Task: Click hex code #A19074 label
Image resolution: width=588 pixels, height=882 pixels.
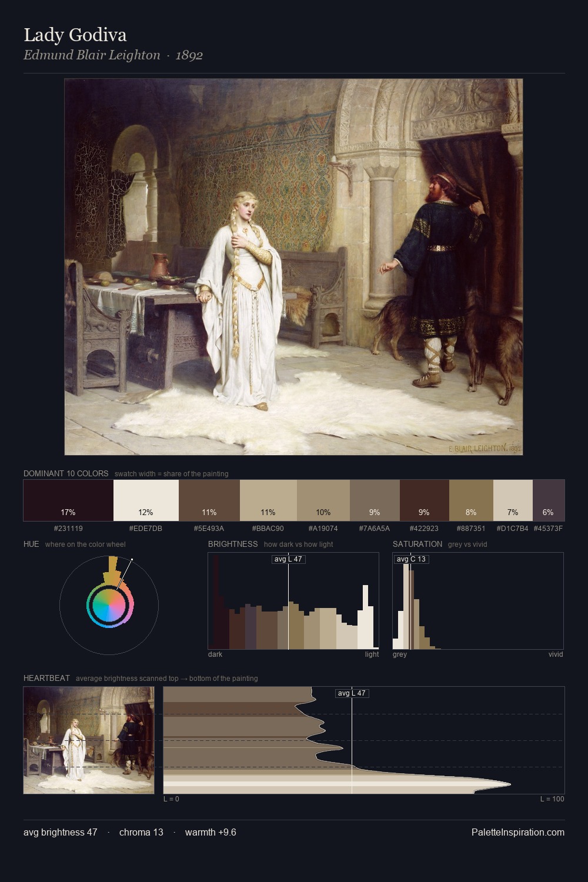Action: pos(323,529)
